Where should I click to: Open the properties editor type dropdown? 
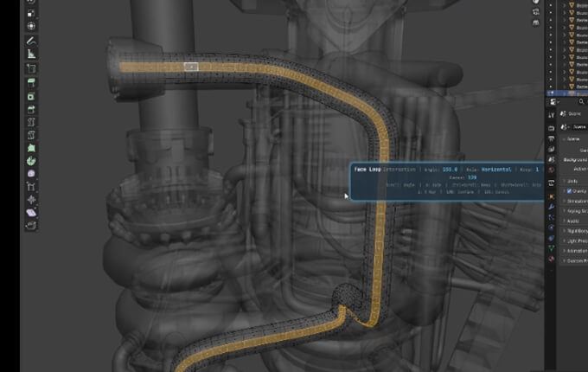pyautogui.click(x=556, y=101)
